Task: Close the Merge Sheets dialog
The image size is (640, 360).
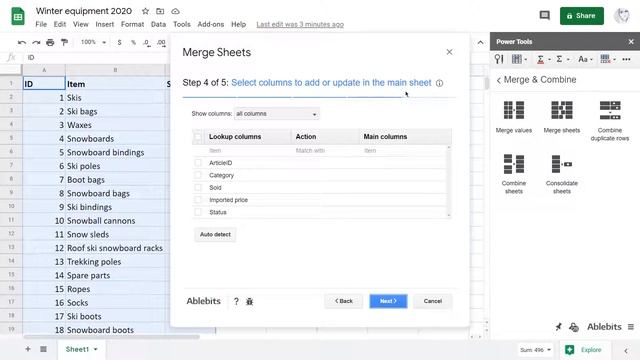Action: pyautogui.click(x=449, y=52)
